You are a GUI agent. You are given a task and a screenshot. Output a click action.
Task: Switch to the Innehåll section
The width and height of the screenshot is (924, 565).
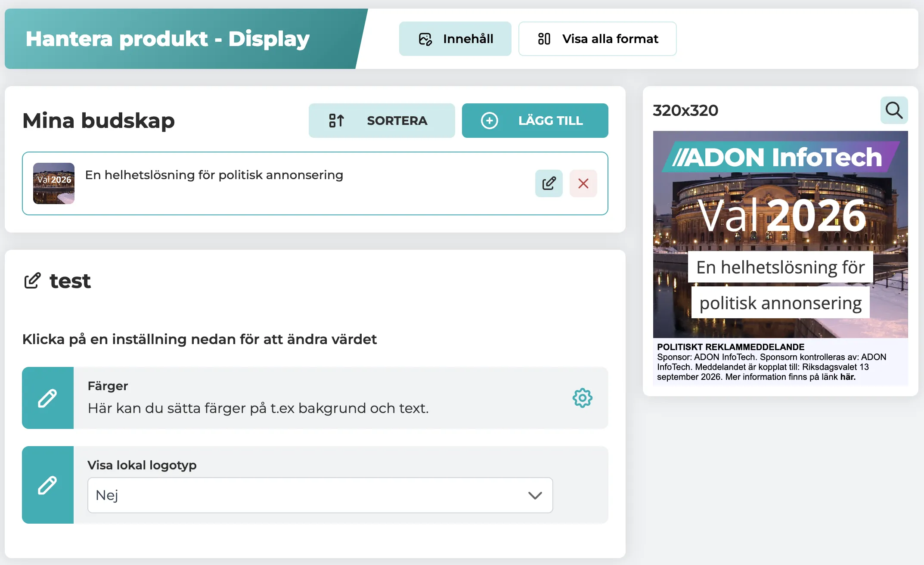[455, 38]
